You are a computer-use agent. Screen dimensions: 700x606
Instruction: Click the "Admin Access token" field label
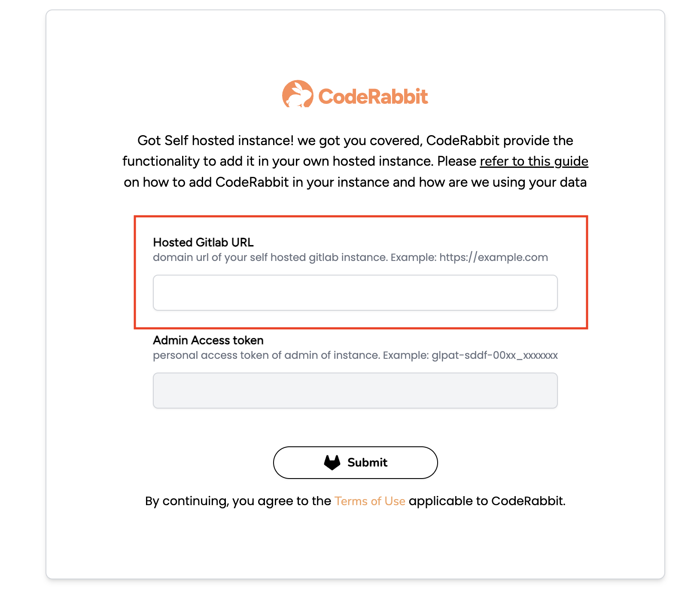coord(208,340)
